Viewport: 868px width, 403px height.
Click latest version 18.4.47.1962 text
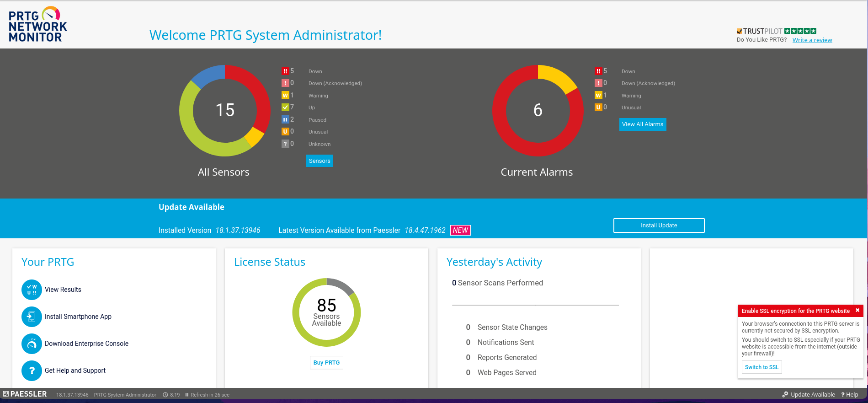(425, 231)
